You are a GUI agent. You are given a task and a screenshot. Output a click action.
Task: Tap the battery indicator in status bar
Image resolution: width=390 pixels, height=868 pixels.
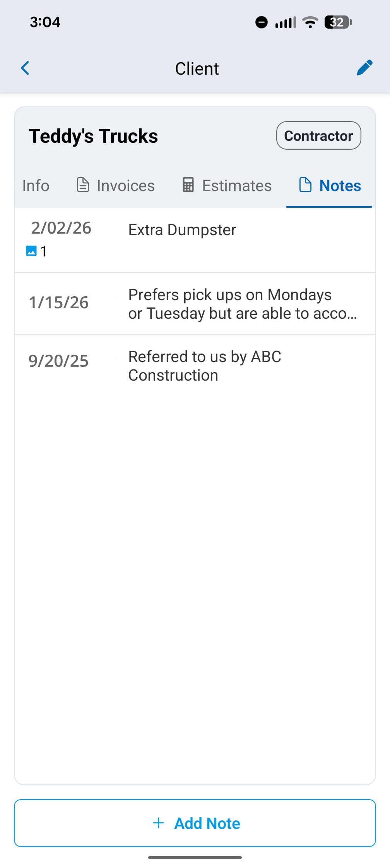click(338, 22)
